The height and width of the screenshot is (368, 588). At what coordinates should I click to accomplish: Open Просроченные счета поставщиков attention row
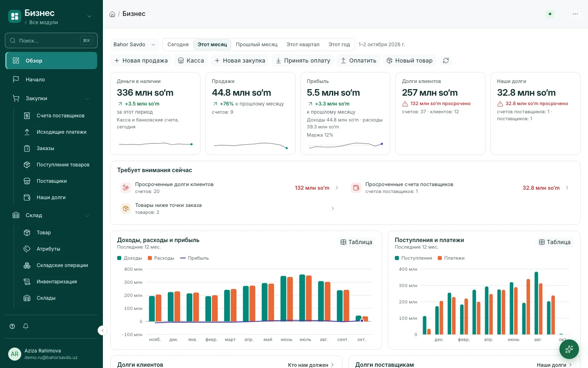click(460, 188)
